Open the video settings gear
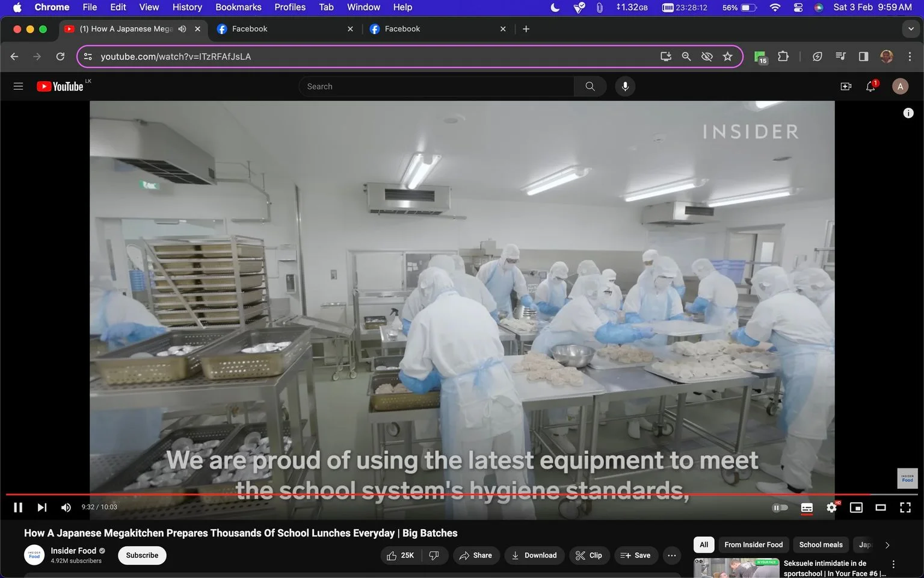 coord(831,508)
